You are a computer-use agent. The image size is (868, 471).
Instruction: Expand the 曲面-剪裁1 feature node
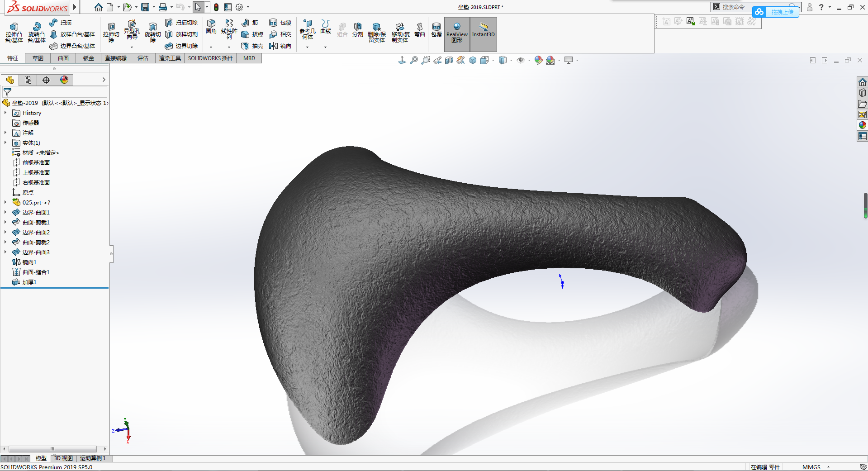[x=5, y=223]
